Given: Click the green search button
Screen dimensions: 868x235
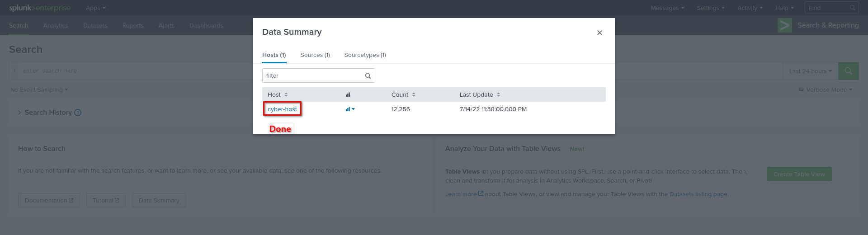Looking at the screenshot, I should pyautogui.click(x=848, y=71).
